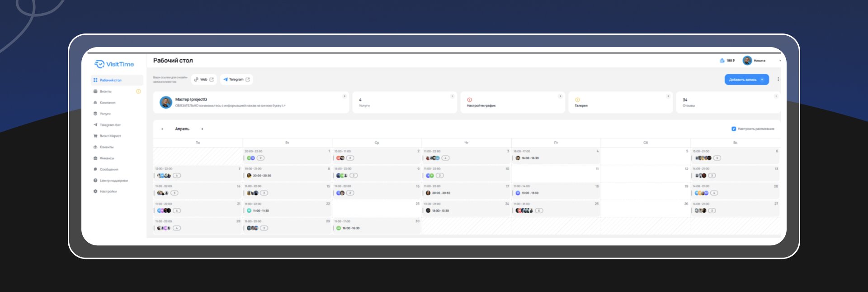Expand the Услуги card arrow

click(452, 96)
